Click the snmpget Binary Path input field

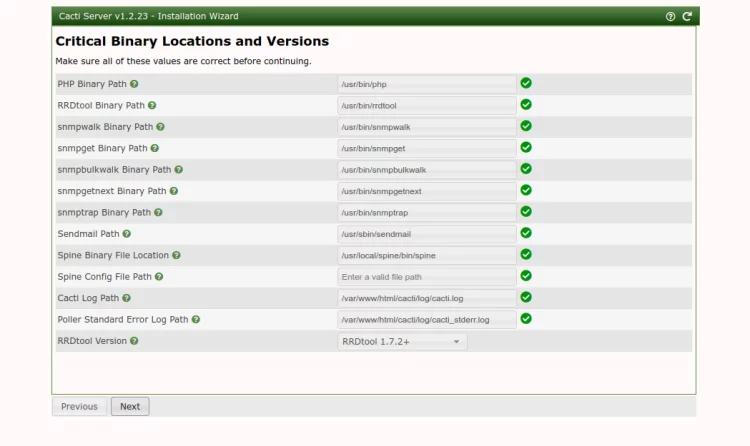tap(427, 148)
